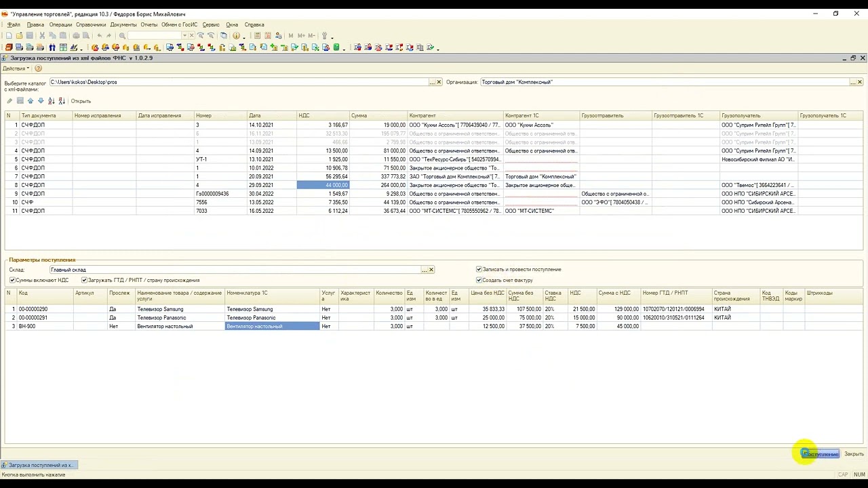Viewport: 868px width, 488px height.
Task: Click the binoculars find icon in toolbar
Action: pyautogui.click(x=52, y=47)
